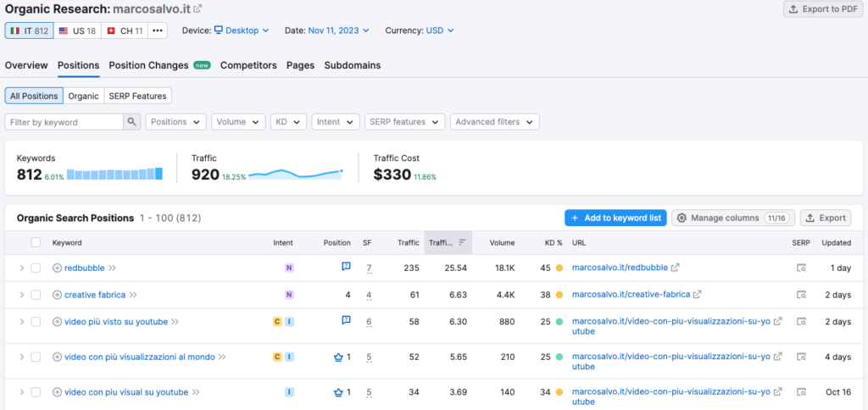The height and width of the screenshot is (410, 868).
Task: Open the redbubble keyword link
Action: pyautogui.click(x=84, y=268)
